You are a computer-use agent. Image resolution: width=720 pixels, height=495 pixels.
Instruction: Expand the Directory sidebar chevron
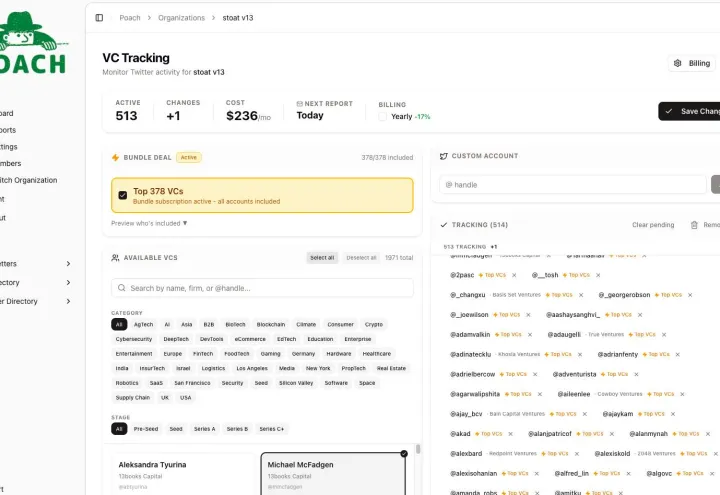tap(68, 282)
